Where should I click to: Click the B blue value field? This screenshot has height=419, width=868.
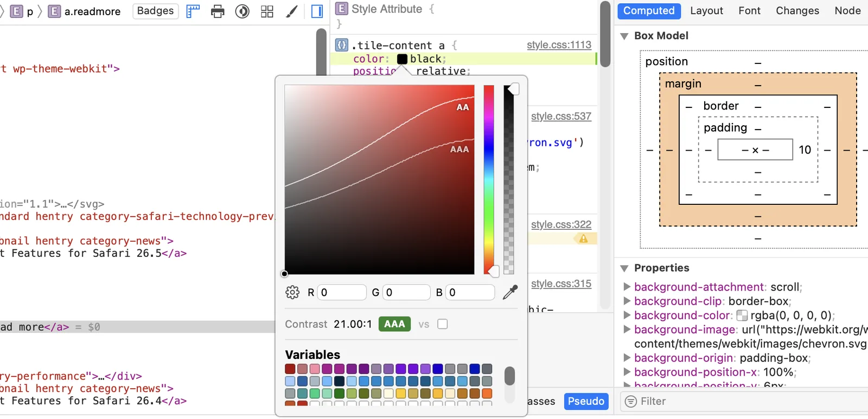[x=470, y=292]
